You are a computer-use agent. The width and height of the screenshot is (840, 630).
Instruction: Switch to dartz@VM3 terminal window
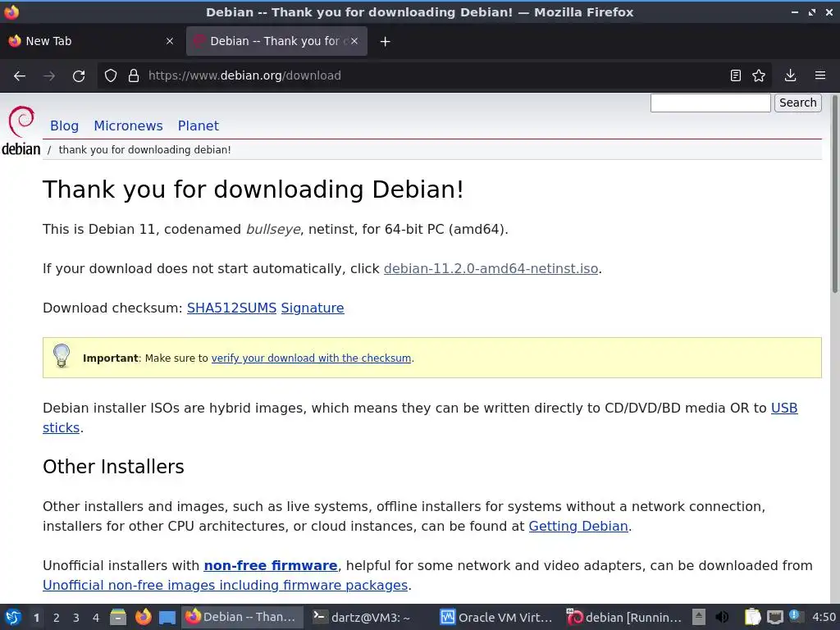click(x=370, y=617)
